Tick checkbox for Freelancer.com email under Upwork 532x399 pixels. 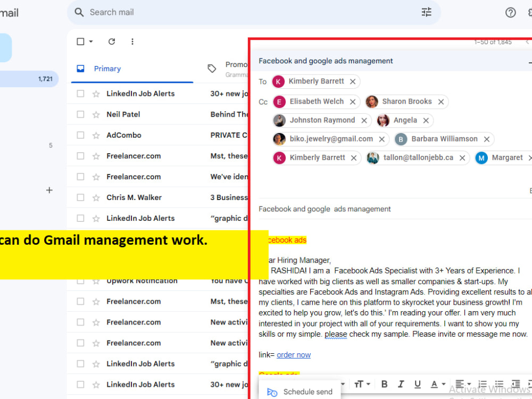tap(80, 301)
